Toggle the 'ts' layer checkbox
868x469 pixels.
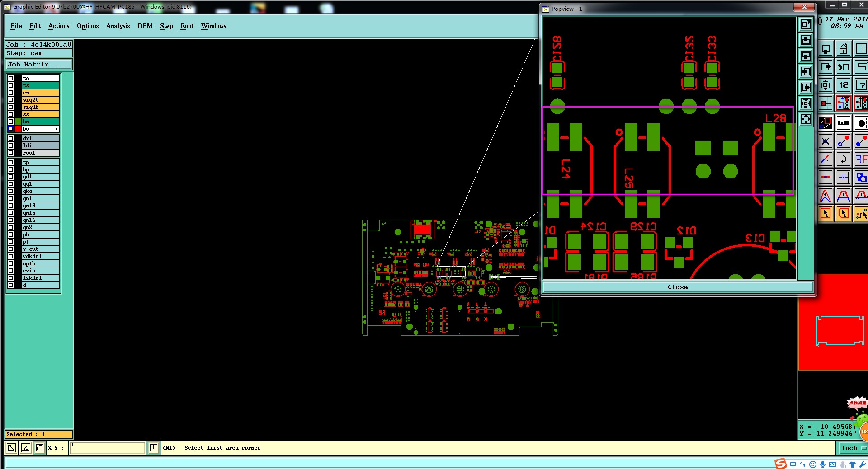pyautogui.click(x=11, y=85)
